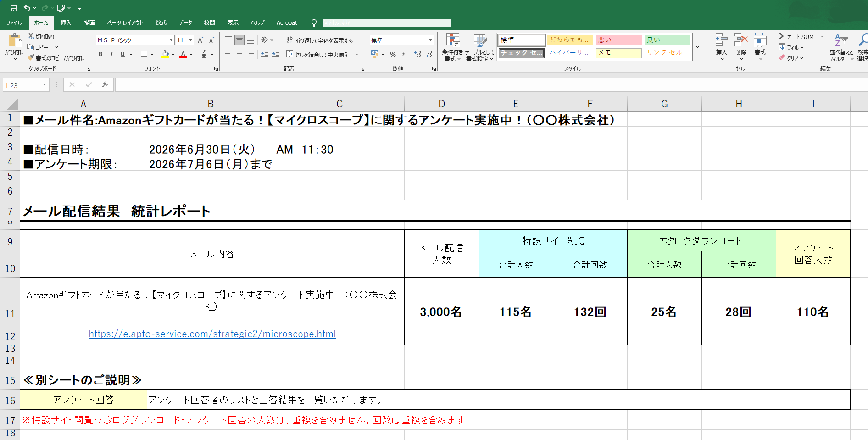Open the font size dropdown
This screenshot has height=440, width=868.
[191, 40]
